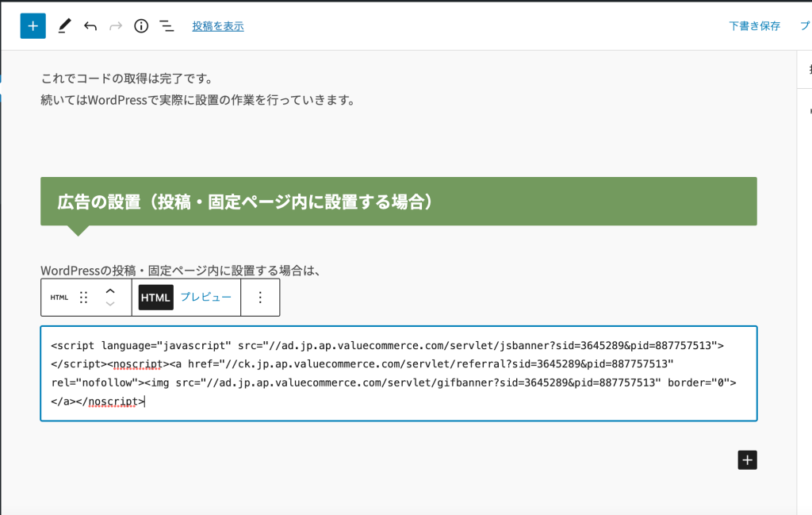The width and height of the screenshot is (812, 515).
Task: Undo the last change
Action: 90,26
